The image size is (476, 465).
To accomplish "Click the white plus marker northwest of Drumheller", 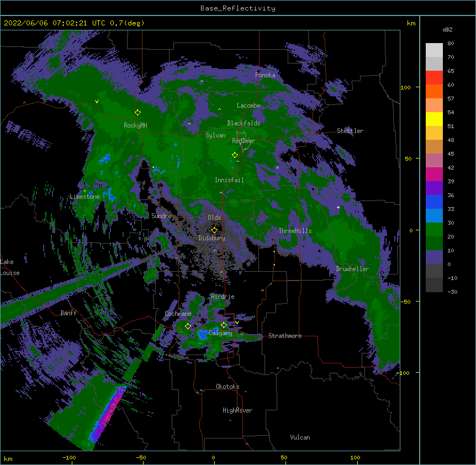I will coord(338,207).
